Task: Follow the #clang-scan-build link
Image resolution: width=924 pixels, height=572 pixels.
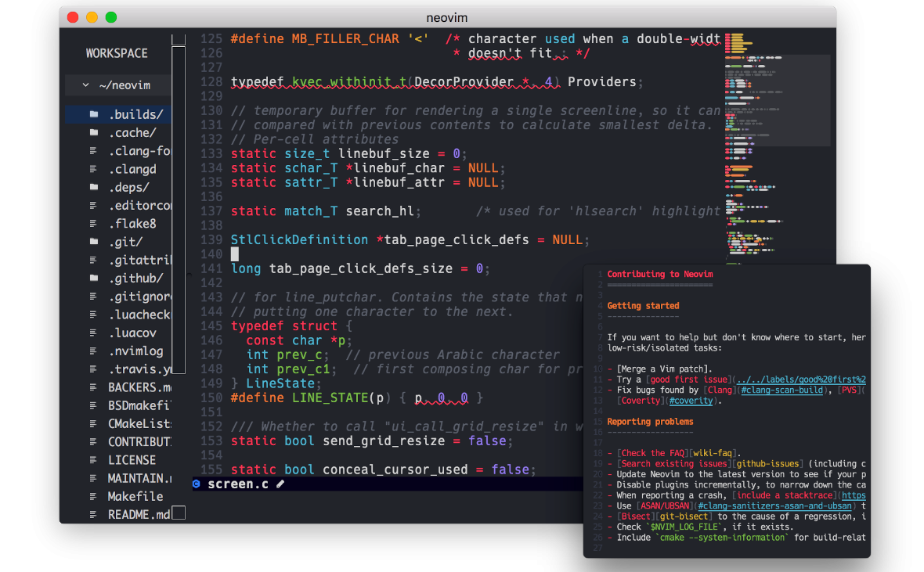Action: (781, 390)
